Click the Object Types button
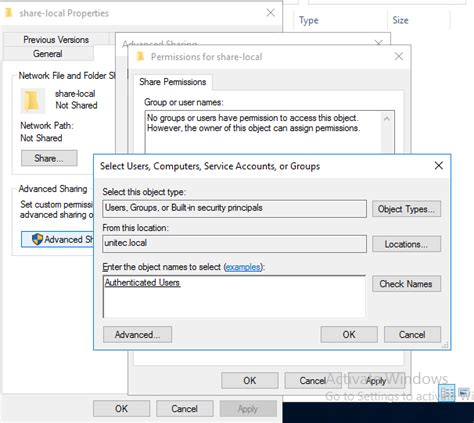Viewport: 474px width, 423px height. (x=406, y=209)
